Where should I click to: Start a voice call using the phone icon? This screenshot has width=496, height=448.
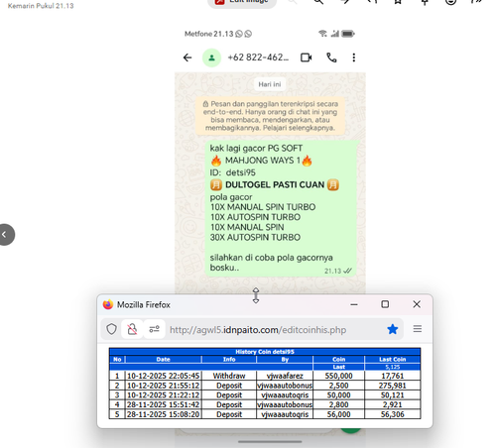pyautogui.click(x=331, y=57)
